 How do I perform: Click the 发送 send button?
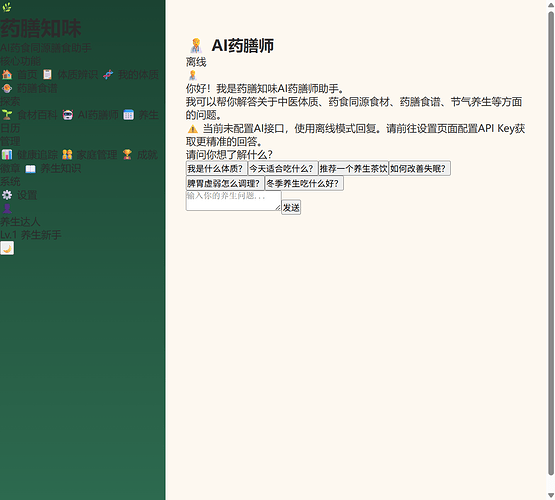[x=291, y=207]
